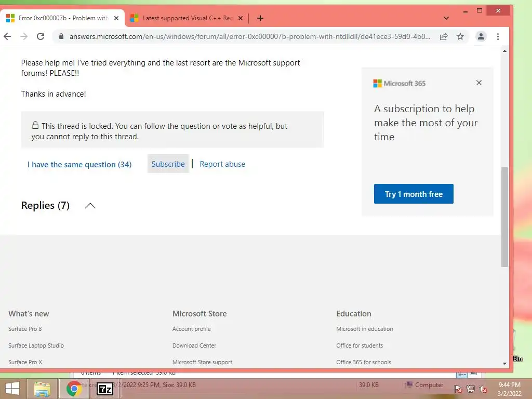Open Microsoft in education link
The height and width of the screenshot is (399, 532).
364,329
